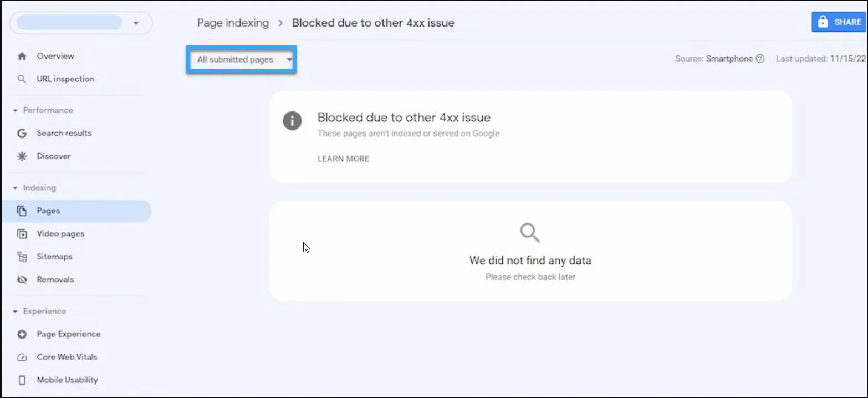
Task: Go back to Page indexing breadcrumb
Action: (233, 23)
